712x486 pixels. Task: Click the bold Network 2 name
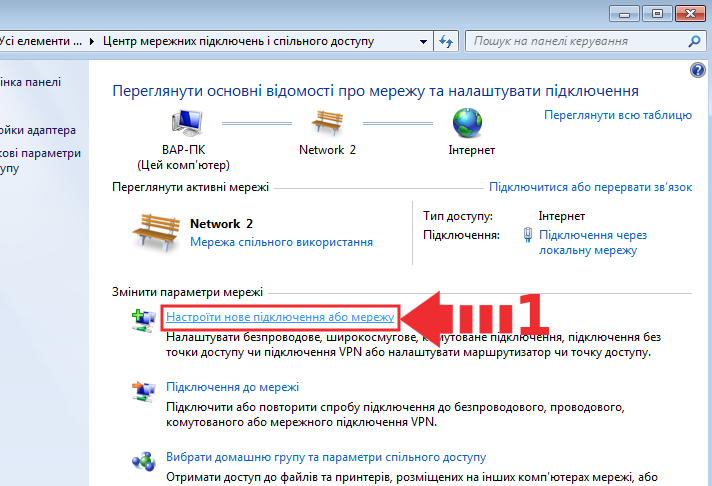(221, 224)
